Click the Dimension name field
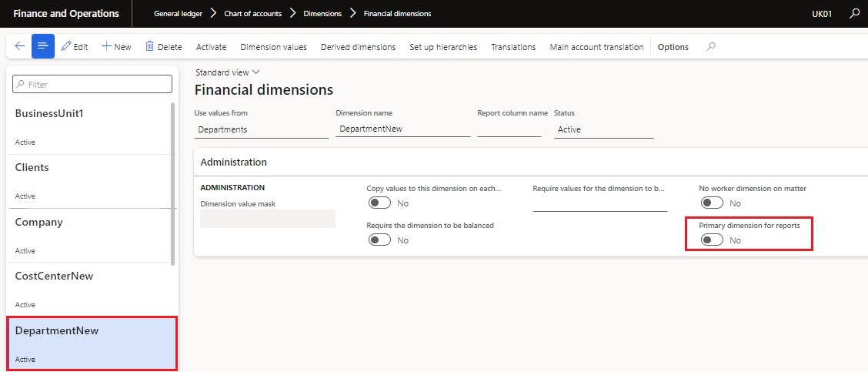 click(x=403, y=129)
